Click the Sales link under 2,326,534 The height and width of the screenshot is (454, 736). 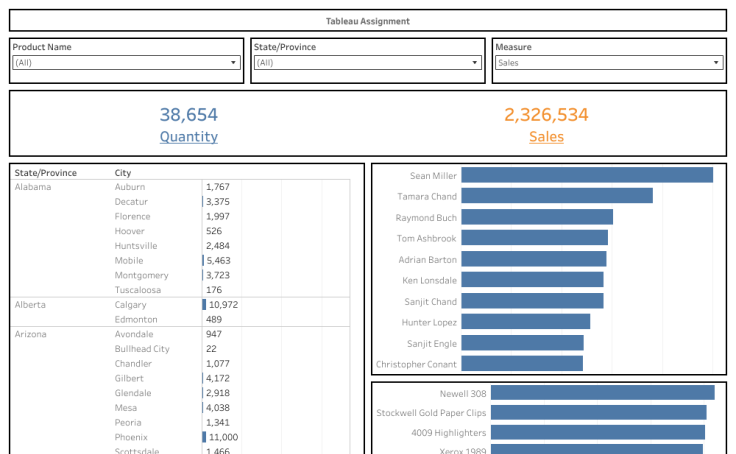pos(546,137)
